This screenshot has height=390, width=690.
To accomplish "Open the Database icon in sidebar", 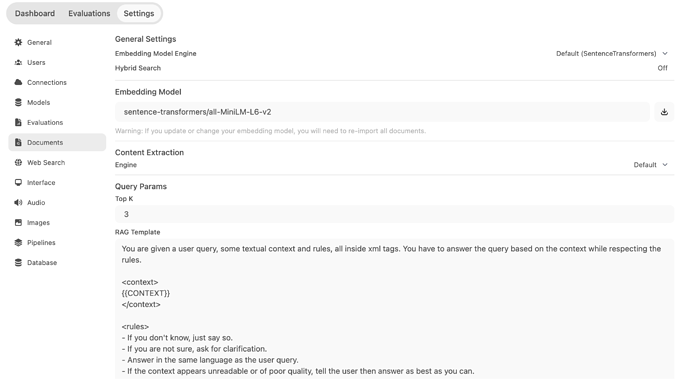I will click(x=18, y=263).
